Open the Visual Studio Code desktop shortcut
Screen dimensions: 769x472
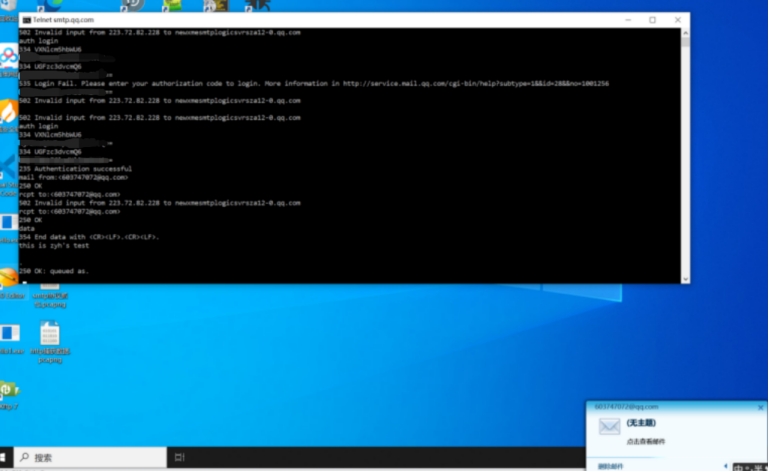pyautogui.click(x=8, y=165)
